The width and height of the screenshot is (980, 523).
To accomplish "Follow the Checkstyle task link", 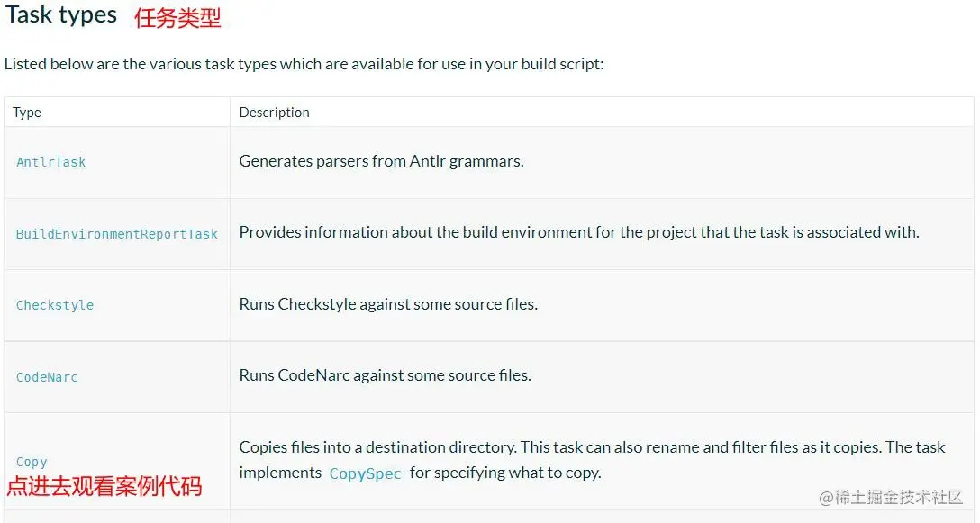I will coord(55,305).
